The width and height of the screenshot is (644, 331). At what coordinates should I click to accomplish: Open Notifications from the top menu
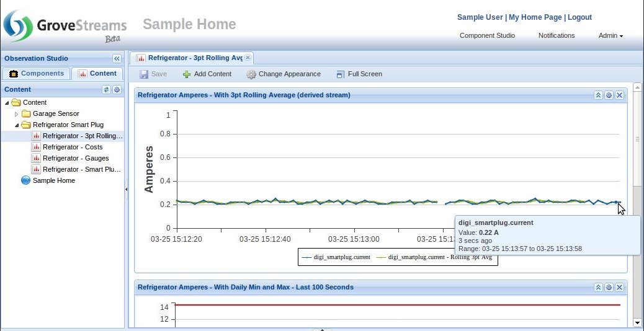coord(556,36)
